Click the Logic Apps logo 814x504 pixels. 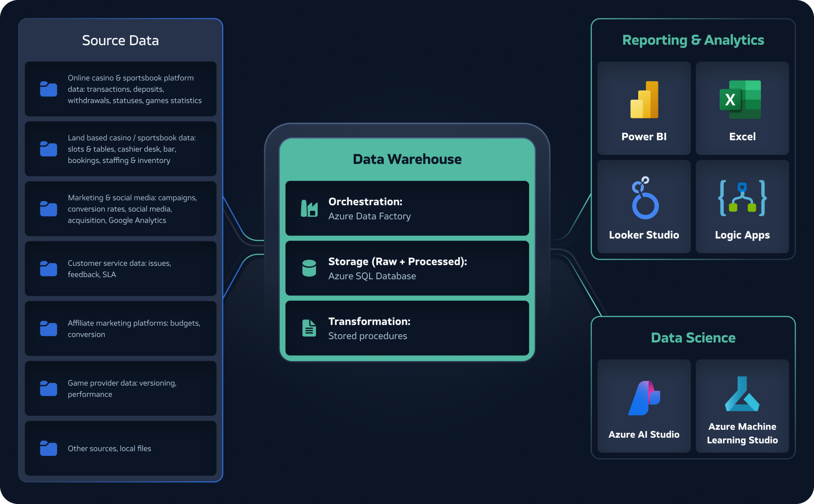(x=742, y=198)
